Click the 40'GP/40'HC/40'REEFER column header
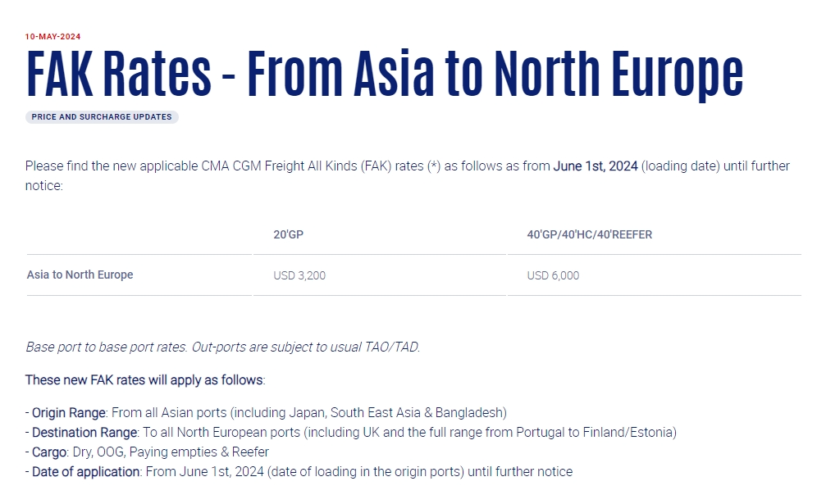817x504 pixels. [x=589, y=235]
